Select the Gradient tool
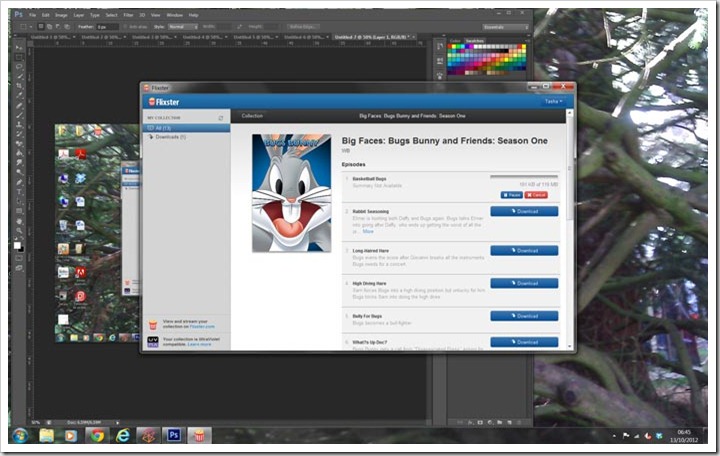This screenshot has width=720, height=456. pos(19,154)
